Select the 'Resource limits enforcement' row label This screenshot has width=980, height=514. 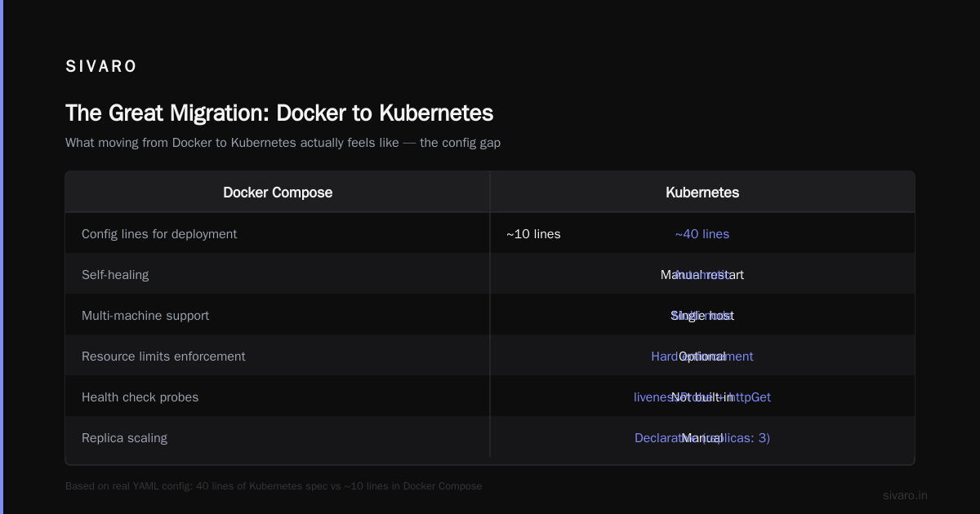coord(163,357)
